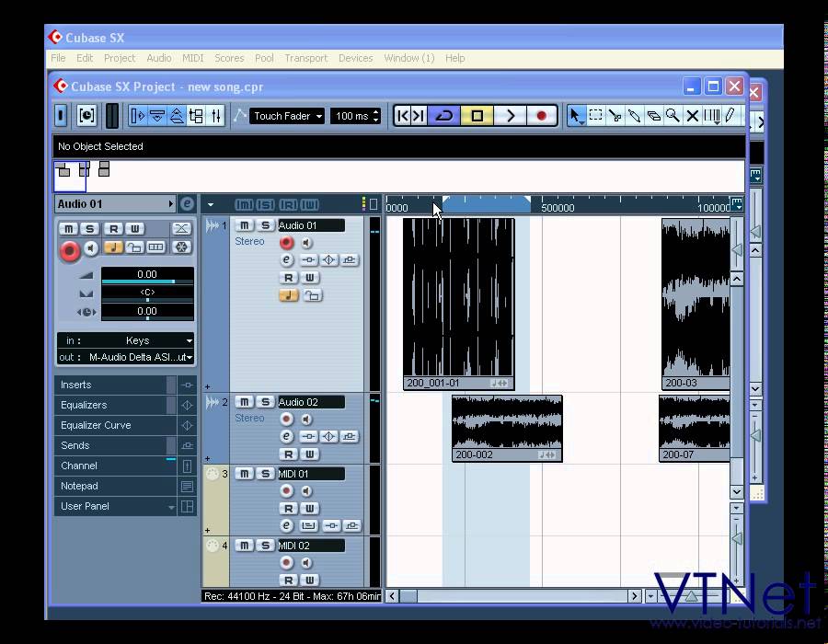Image resolution: width=828 pixels, height=644 pixels.
Task: Click the Freeze snowflake button in Inspector
Action: (x=181, y=247)
